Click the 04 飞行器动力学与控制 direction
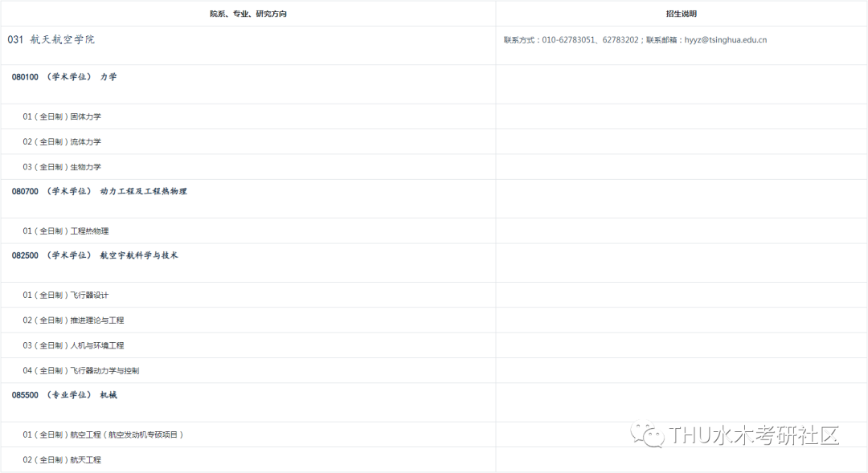The height and width of the screenshot is (473, 868). pyautogui.click(x=81, y=371)
